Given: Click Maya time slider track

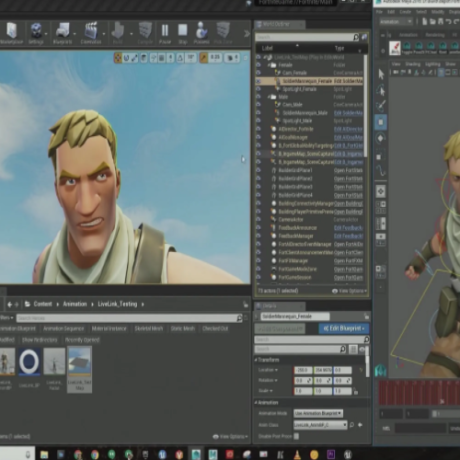Looking at the screenshot, I should [x=419, y=393].
